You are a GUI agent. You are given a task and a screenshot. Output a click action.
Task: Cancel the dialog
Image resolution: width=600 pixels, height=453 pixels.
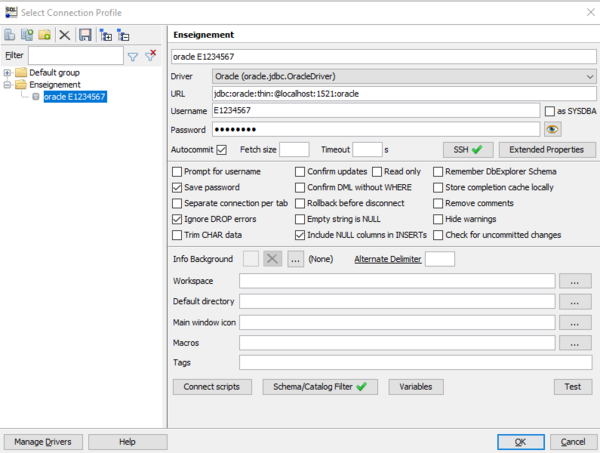(x=573, y=442)
